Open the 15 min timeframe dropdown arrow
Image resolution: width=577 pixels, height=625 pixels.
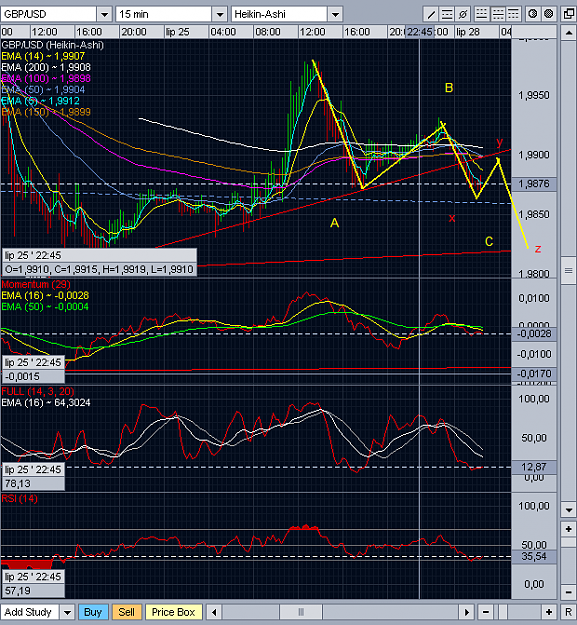pos(220,15)
